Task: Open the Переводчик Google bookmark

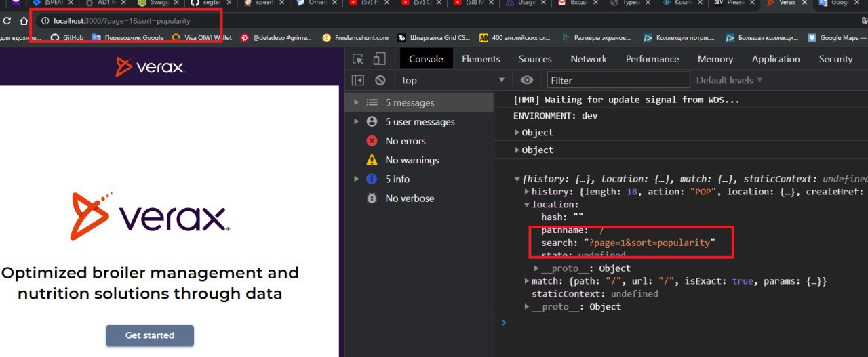Action: pyautogui.click(x=127, y=38)
